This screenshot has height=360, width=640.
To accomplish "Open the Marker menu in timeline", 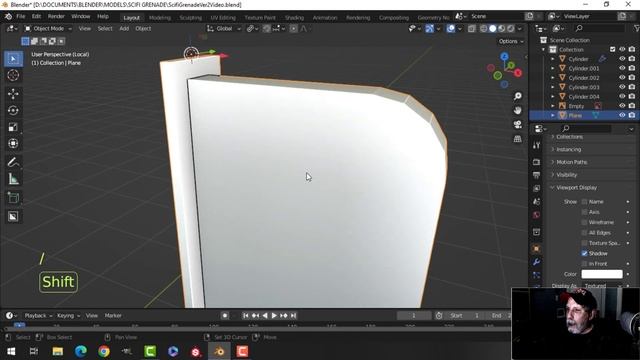I will click(x=113, y=316).
